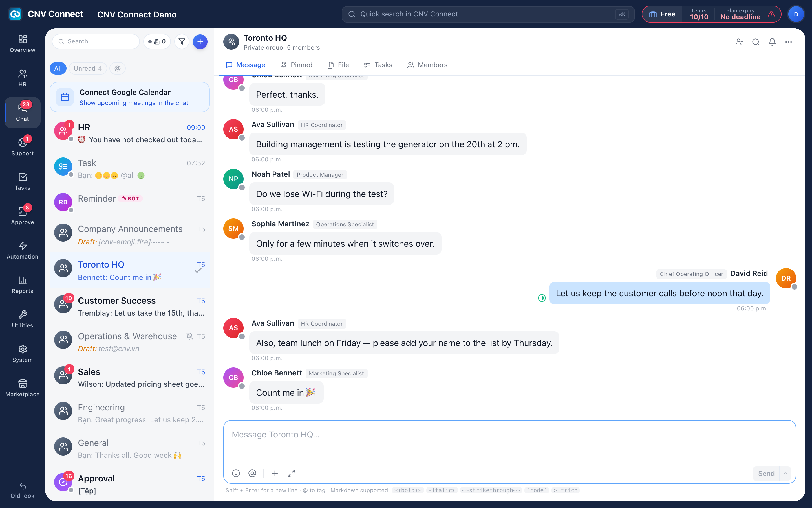Switch back to Old look
The height and width of the screenshot is (508, 812).
coord(23,491)
